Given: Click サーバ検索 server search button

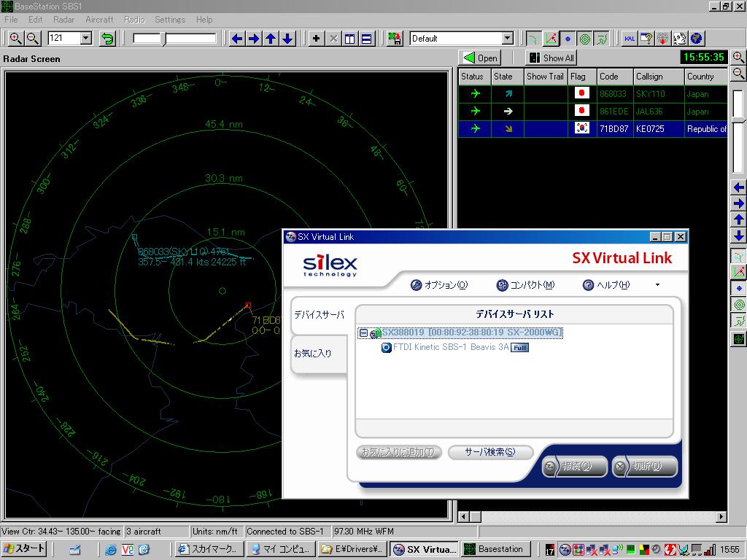Looking at the screenshot, I should pos(490,452).
